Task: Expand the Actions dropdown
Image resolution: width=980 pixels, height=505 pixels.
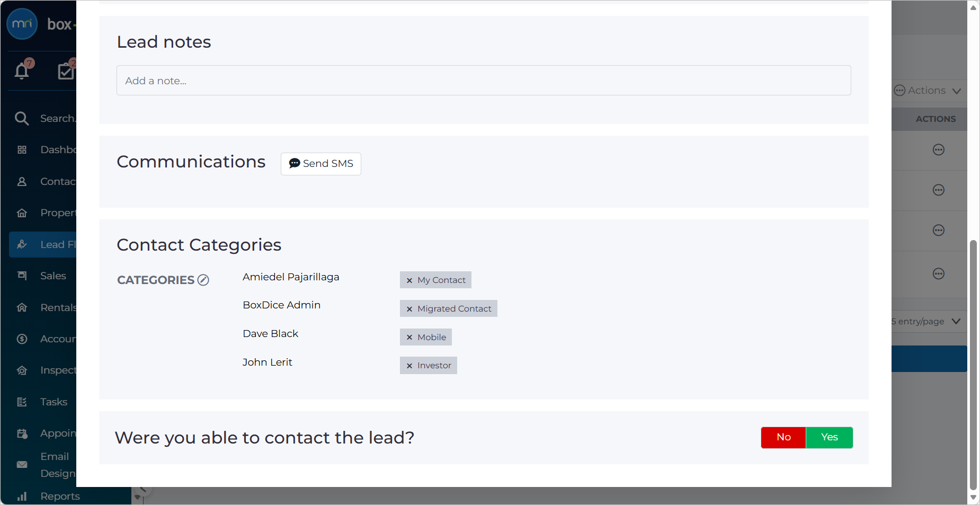Action: (x=928, y=91)
